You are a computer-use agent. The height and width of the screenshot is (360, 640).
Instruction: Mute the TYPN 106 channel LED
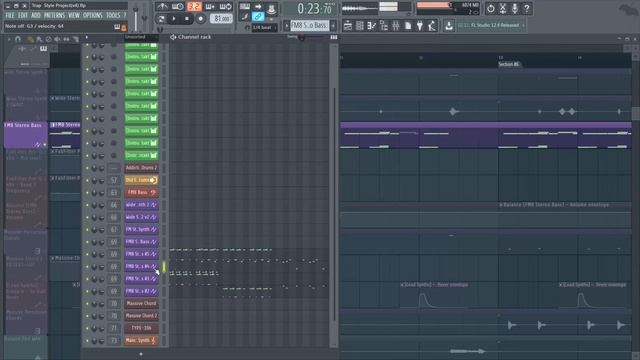pos(87,329)
